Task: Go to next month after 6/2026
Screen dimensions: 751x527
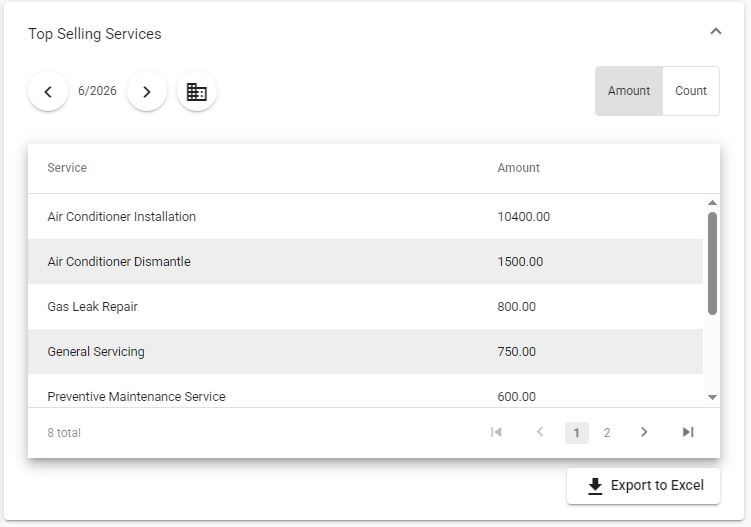Action: [147, 92]
